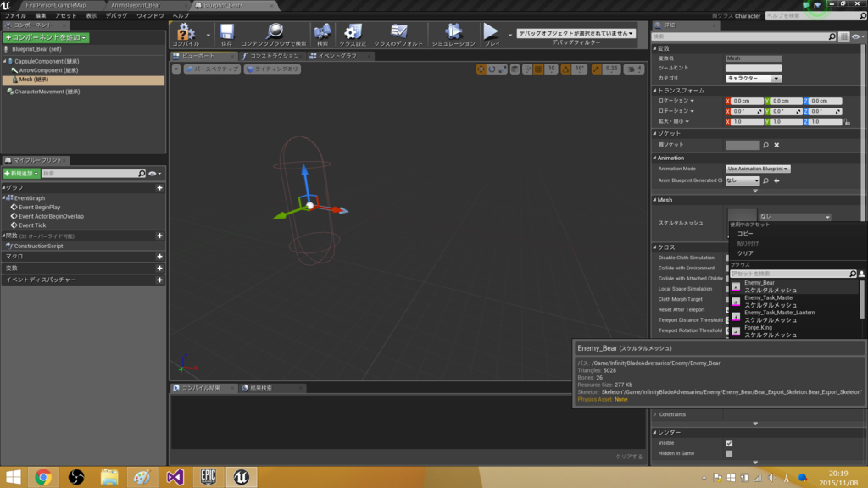Open the File (ファイル) menu
868x488 pixels.
15,15
